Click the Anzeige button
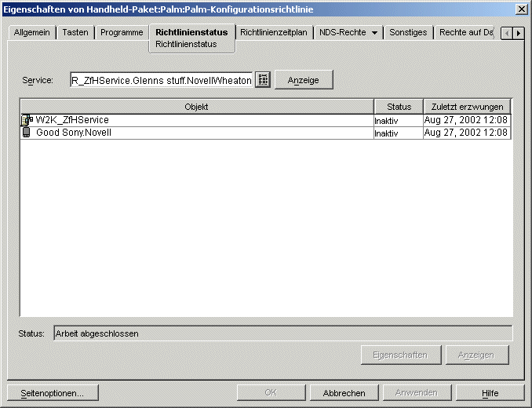Image resolution: width=532 pixels, height=408 pixels. (304, 80)
